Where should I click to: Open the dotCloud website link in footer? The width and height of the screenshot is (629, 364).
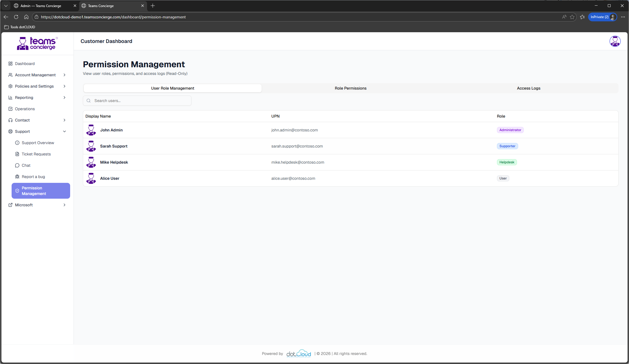click(299, 353)
